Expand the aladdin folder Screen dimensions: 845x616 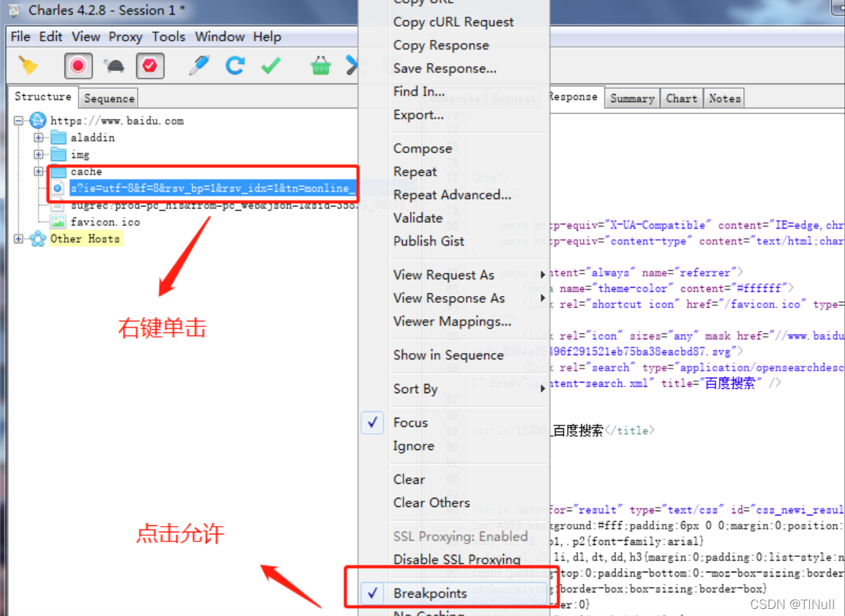(39, 138)
